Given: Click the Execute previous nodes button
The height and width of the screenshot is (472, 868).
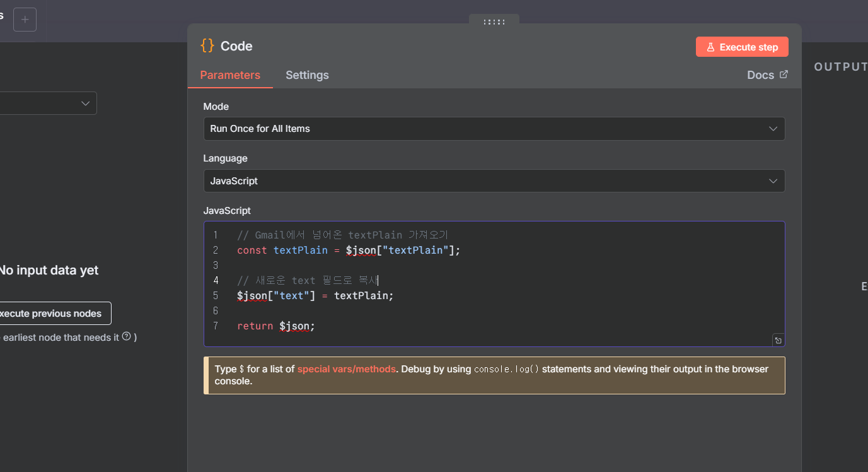Looking at the screenshot, I should click(54, 314).
